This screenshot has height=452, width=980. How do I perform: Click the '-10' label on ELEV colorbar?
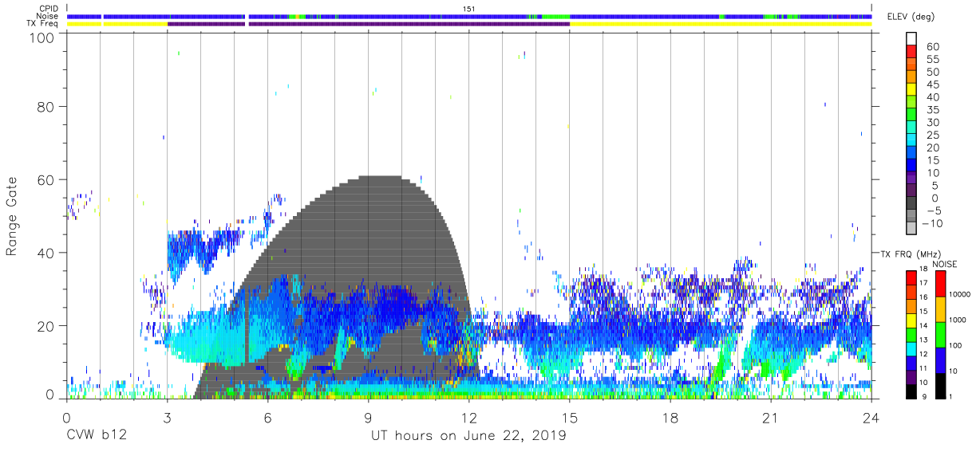pyautogui.click(x=931, y=223)
